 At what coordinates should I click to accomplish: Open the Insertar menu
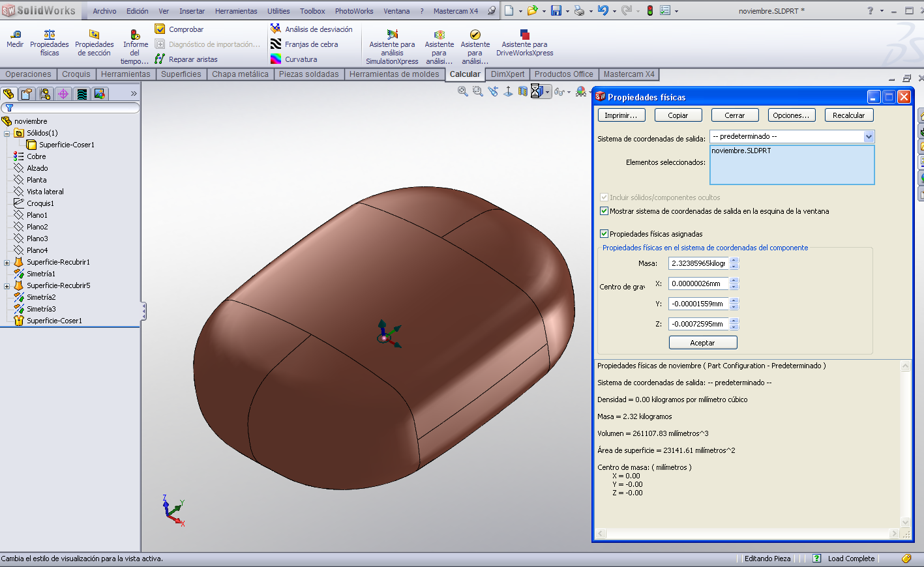click(x=192, y=11)
